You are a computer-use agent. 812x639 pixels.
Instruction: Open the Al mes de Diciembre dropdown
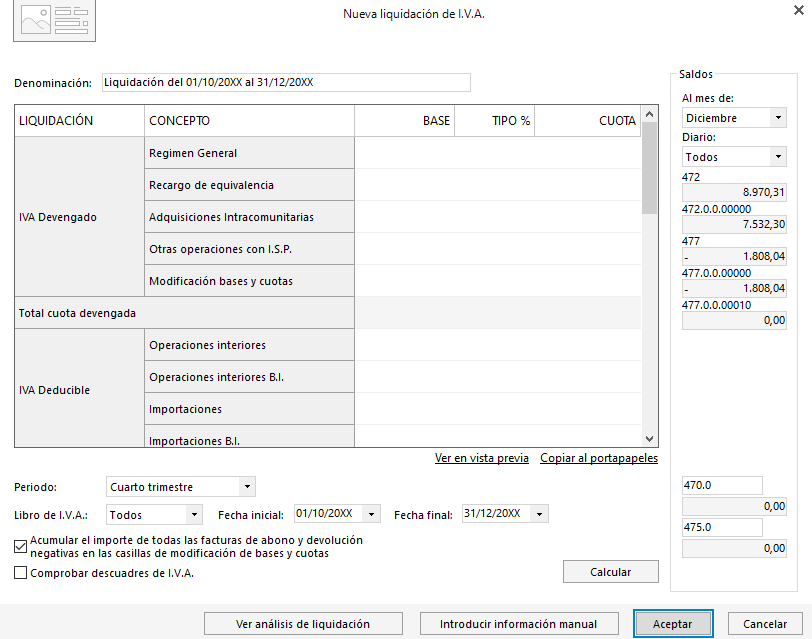[778, 118]
